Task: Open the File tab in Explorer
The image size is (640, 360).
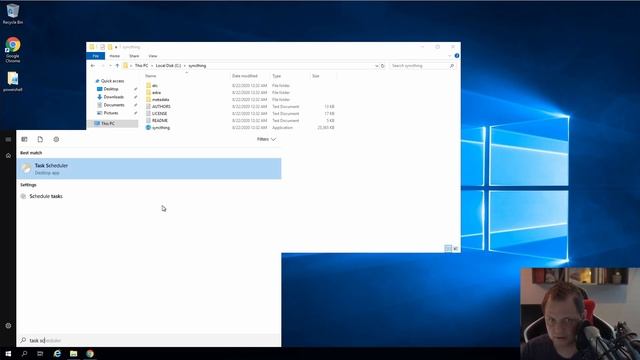Action: tap(96, 56)
